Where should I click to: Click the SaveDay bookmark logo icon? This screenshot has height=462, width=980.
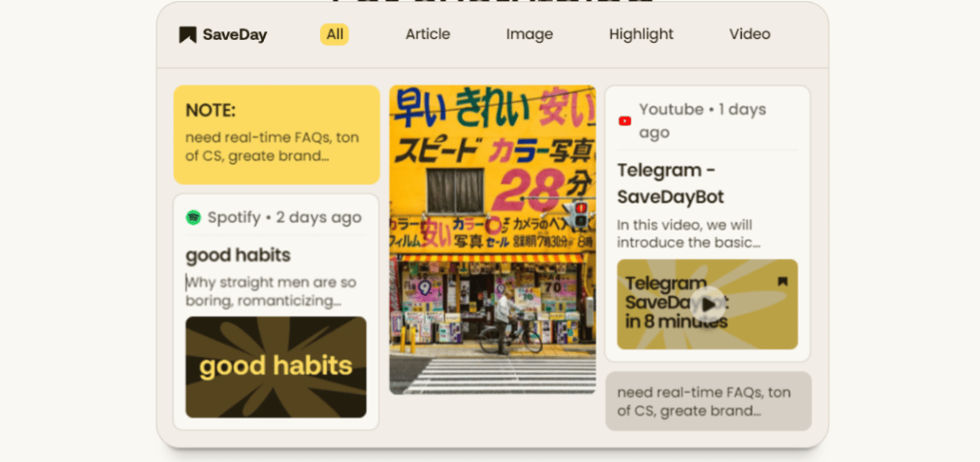pyautogui.click(x=187, y=34)
